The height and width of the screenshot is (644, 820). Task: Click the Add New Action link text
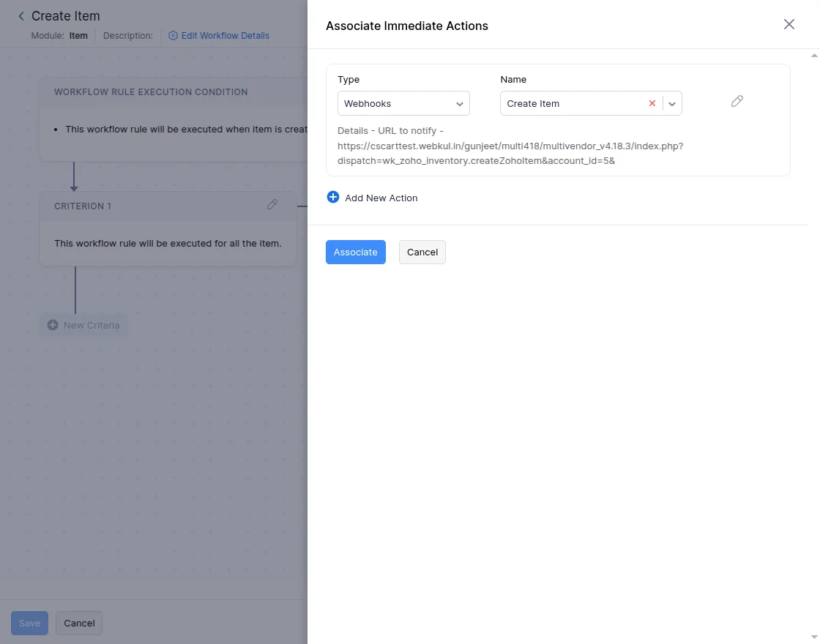[381, 198]
